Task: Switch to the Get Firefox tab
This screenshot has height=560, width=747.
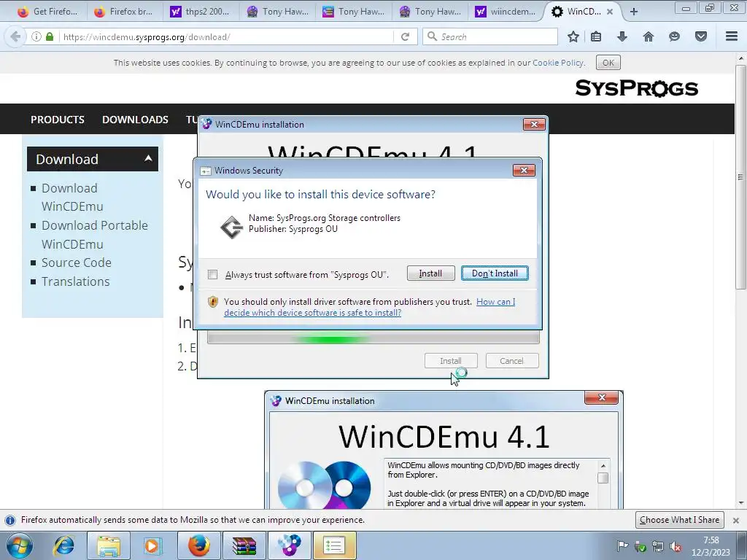Action: pyautogui.click(x=49, y=12)
